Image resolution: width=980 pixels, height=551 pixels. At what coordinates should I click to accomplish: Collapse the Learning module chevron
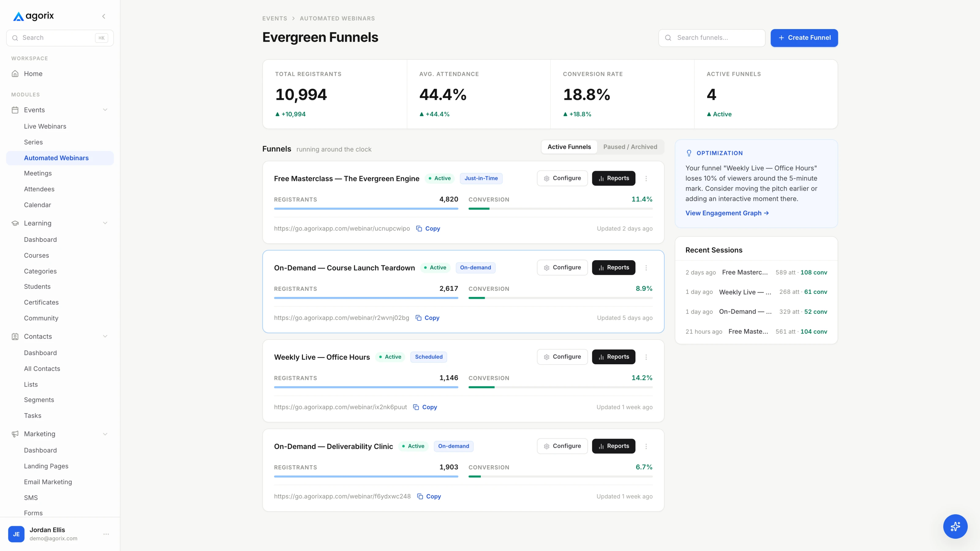pos(105,223)
